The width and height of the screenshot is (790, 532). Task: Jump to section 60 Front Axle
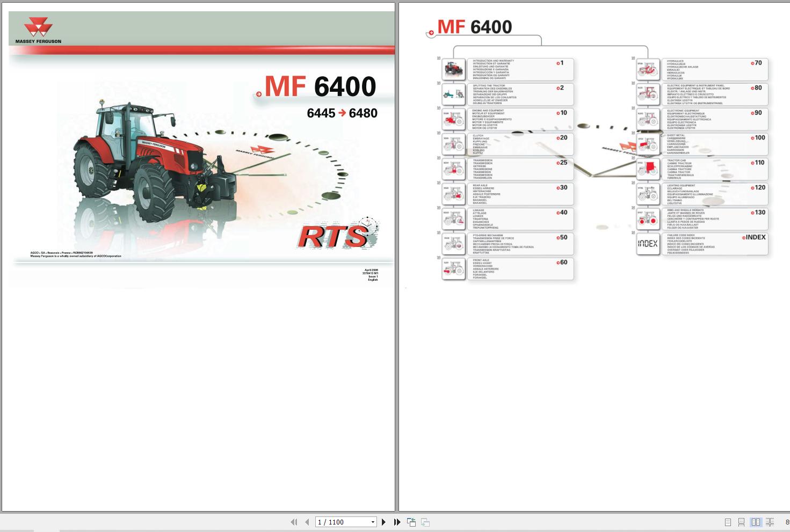[x=520, y=269]
